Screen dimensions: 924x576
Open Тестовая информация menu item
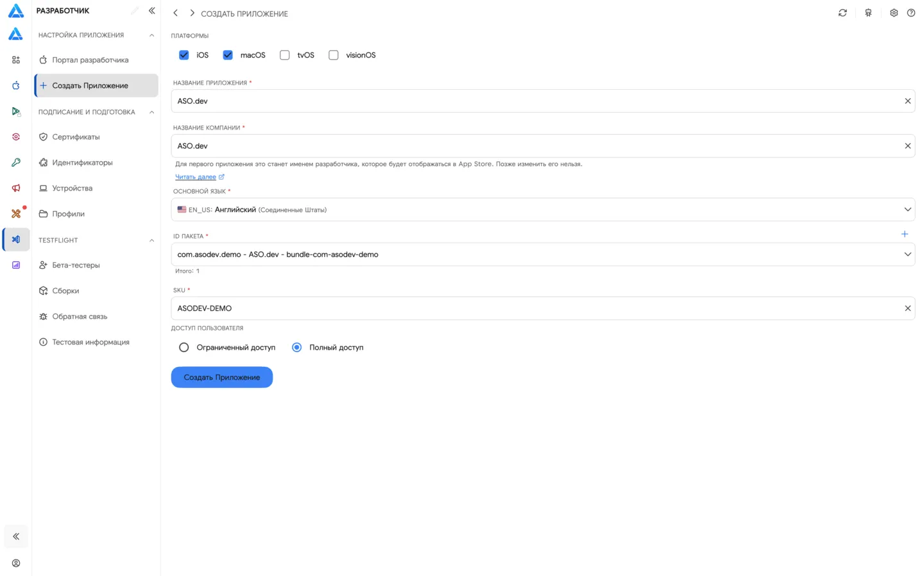point(96,342)
